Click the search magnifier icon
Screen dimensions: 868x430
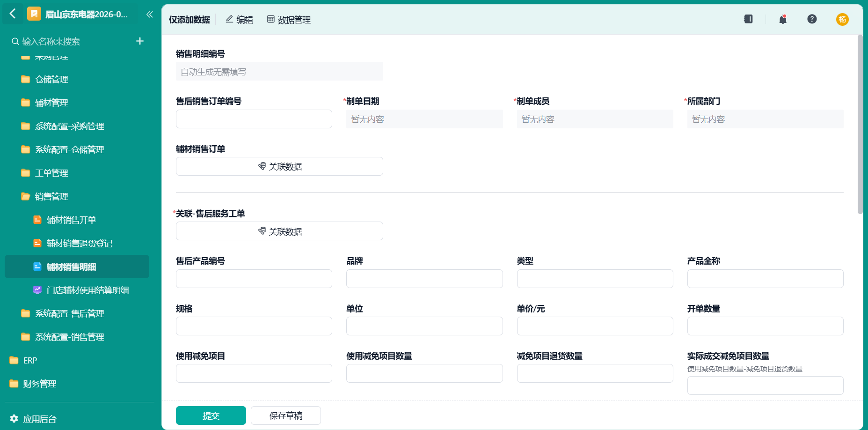(x=15, y=42)
